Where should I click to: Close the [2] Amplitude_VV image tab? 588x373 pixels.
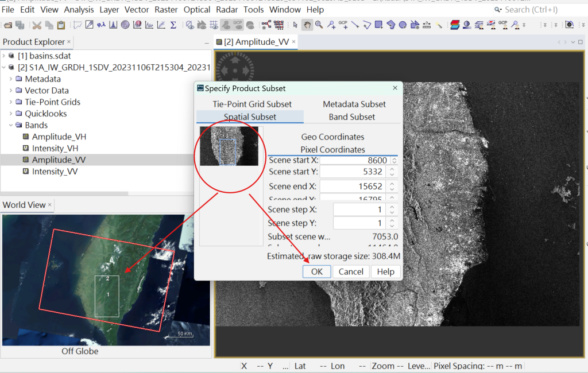click(293, 42)
